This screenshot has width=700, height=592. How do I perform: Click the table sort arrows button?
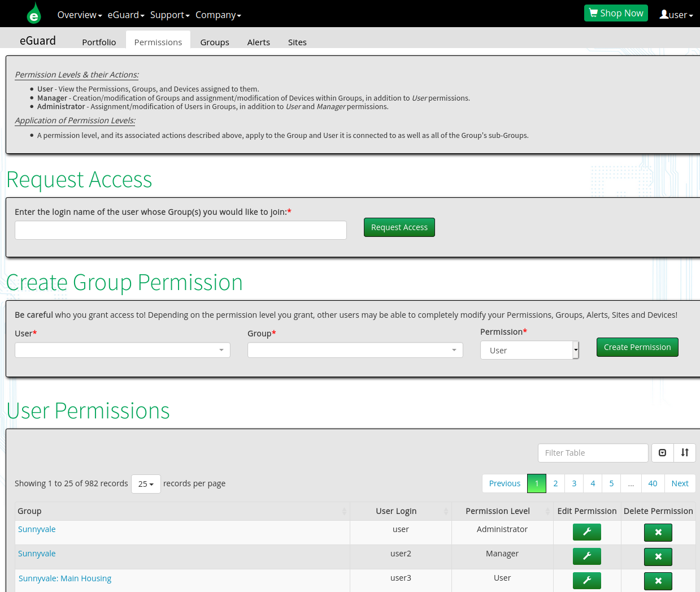tap(685, 453)
